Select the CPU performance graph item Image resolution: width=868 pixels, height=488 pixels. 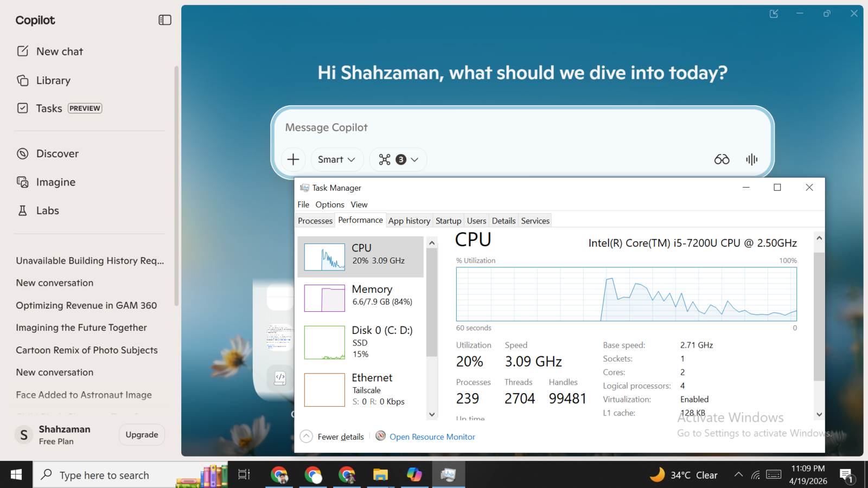360,257
